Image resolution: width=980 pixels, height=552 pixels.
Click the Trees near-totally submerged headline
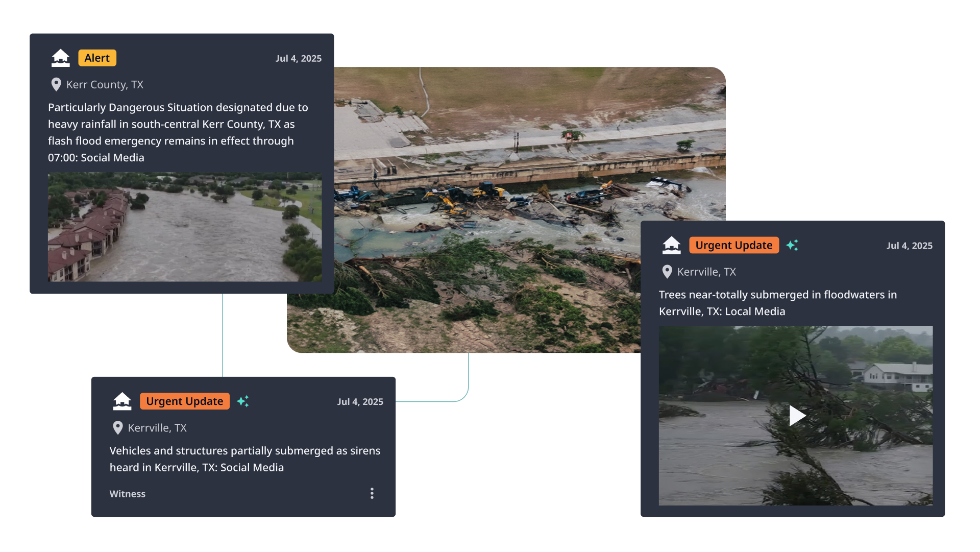[777, 303]
